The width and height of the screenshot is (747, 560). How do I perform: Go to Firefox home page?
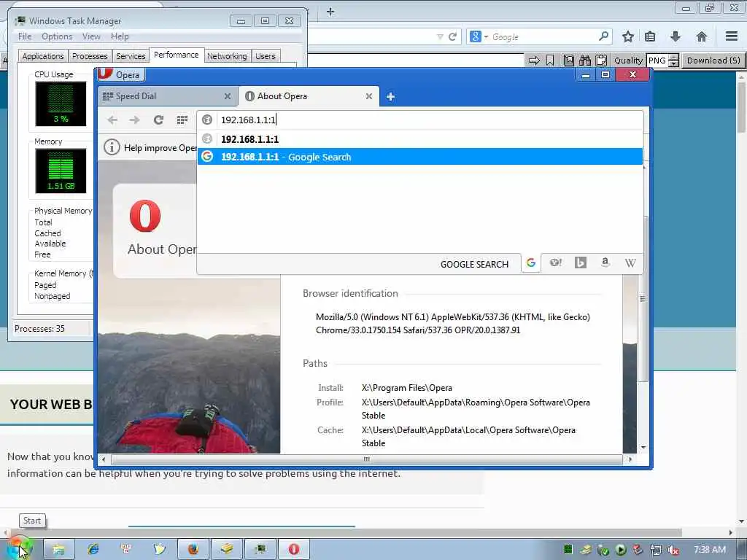(701, 36)
